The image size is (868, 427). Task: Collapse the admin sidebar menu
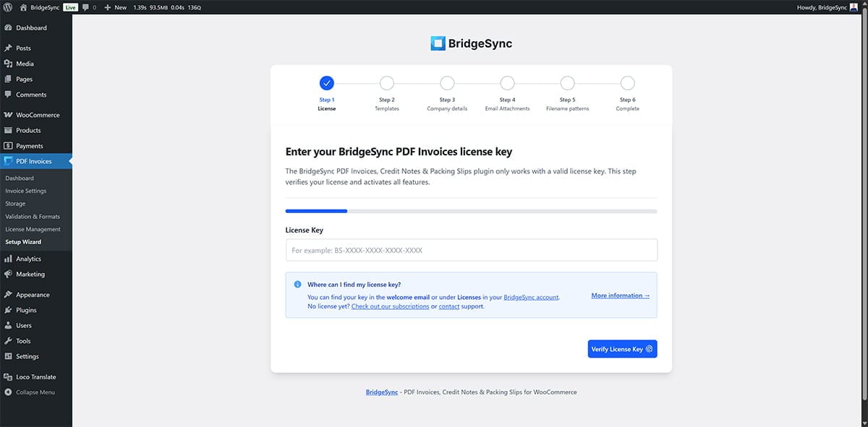[x=35, y=392]
